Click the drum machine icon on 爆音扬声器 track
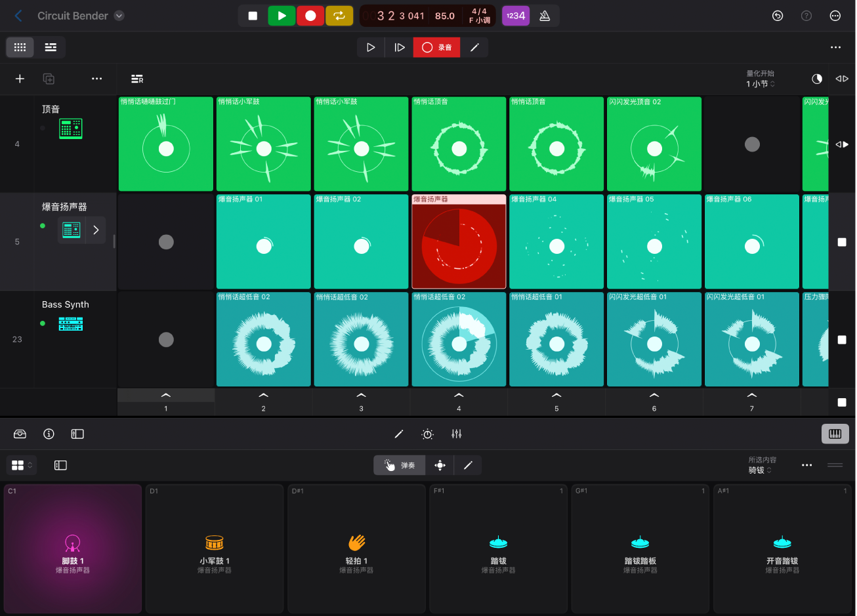The height and width of the screenshot is (616, 857). click(x=71, y=230)
